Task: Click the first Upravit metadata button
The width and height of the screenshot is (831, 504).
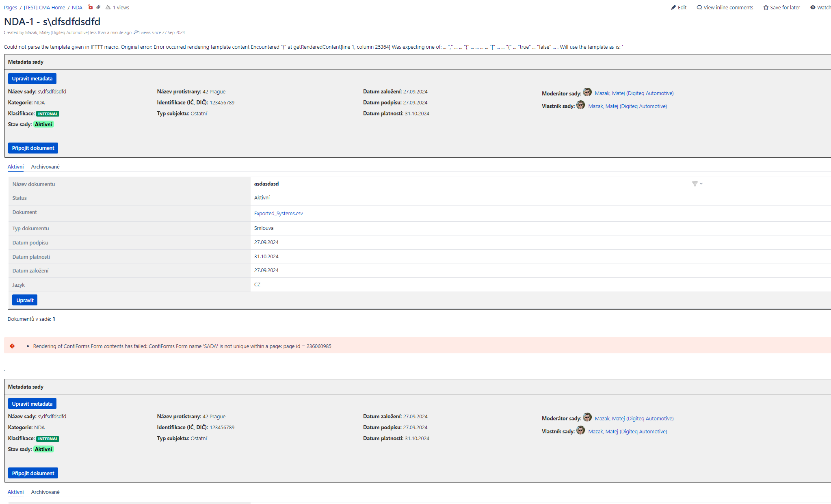Action: point(32,79)
